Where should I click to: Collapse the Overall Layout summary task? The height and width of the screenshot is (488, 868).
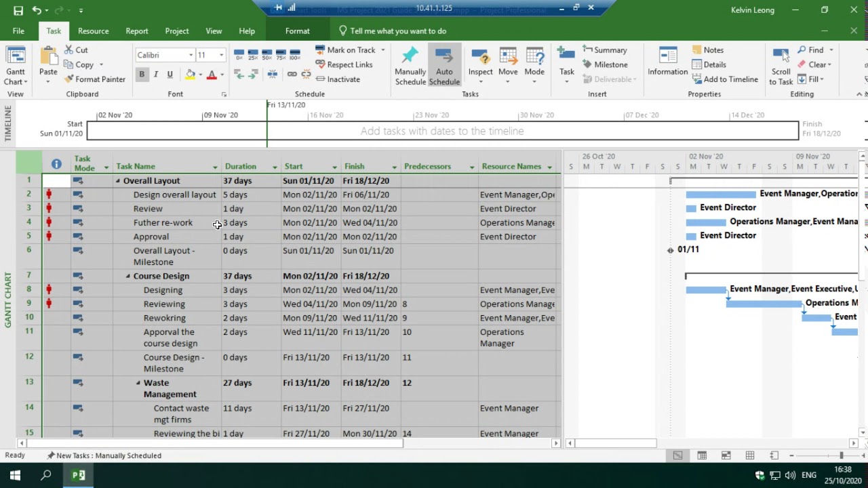pyautogui.click(x=118, y=181)
